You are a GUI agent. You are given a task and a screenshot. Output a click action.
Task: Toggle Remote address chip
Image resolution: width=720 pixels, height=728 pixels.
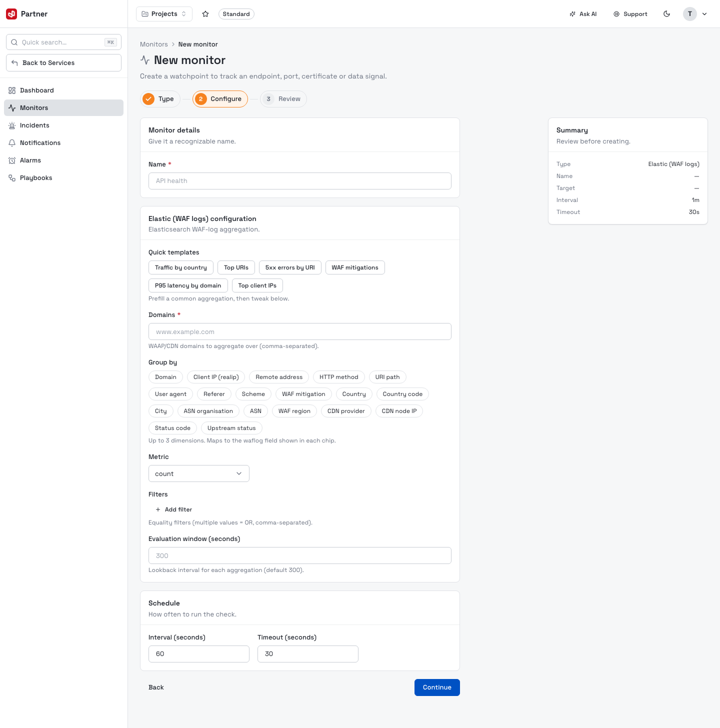[x=279, y=377]
